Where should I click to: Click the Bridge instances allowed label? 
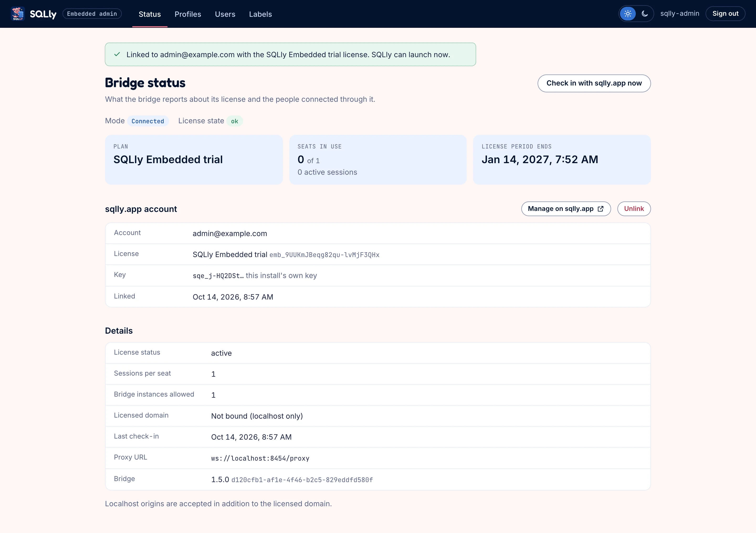coord(154,394)
